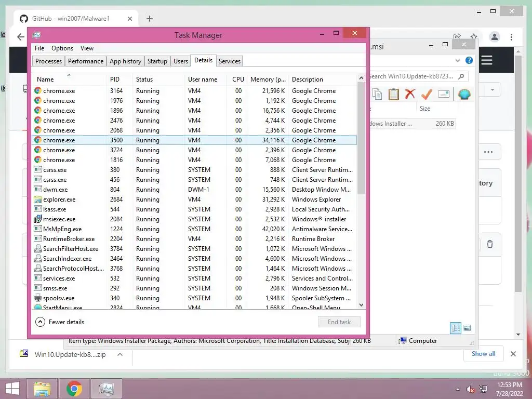Screen dimensions: 532x399
Task: Switch to the App history tab
Action: pyautogui.click(x=125, y=61)
